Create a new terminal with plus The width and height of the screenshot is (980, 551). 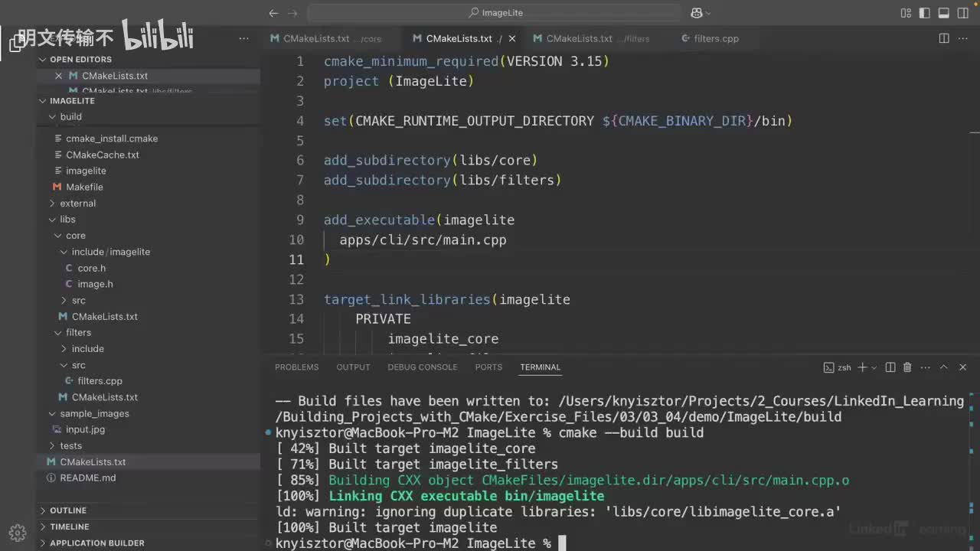click(x=862, y=367)
